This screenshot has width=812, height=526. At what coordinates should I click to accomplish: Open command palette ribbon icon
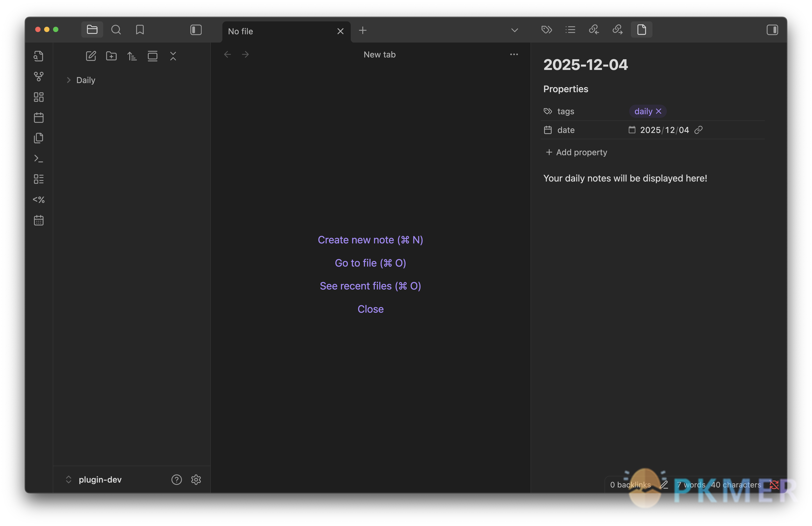[x=39, y=159]
